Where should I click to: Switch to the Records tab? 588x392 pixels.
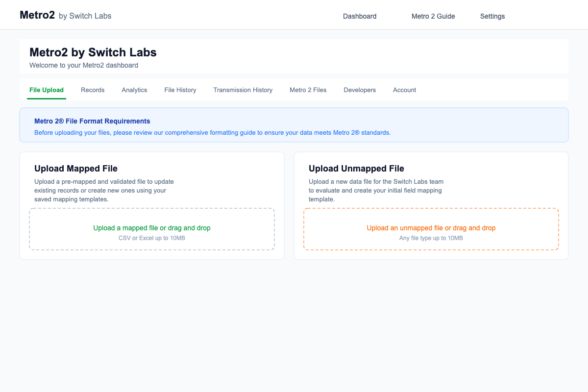pyautogui.click(x=93, y=90)
